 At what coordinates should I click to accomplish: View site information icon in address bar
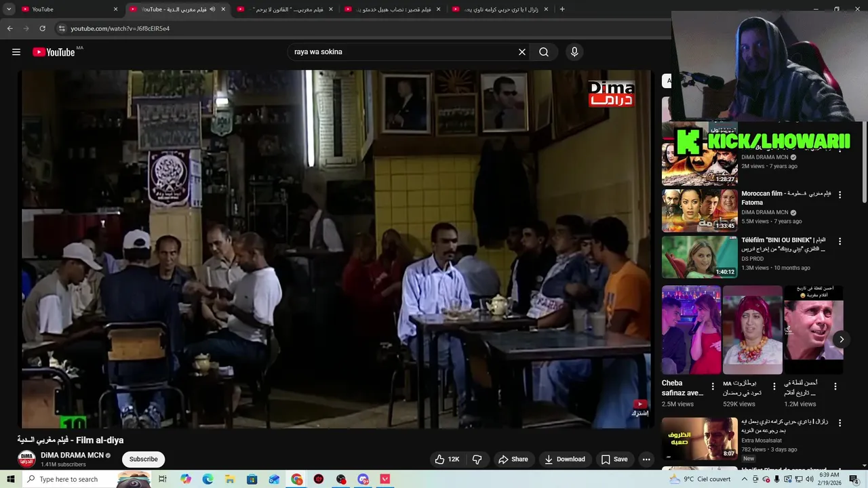[62, 28]
